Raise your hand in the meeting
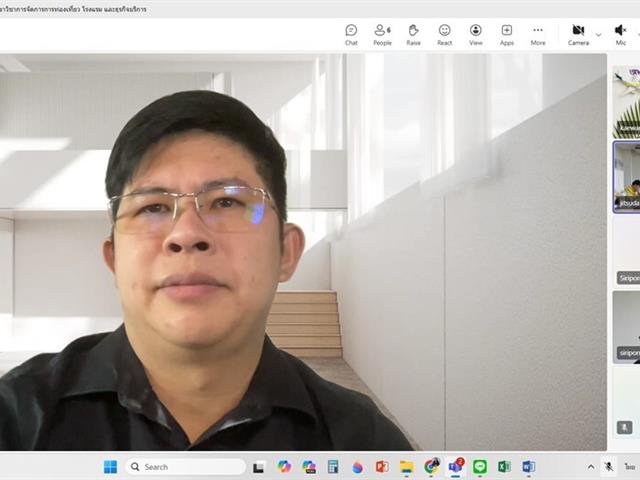The height and width of the screenshot is (480, 640). coord(413,35)
